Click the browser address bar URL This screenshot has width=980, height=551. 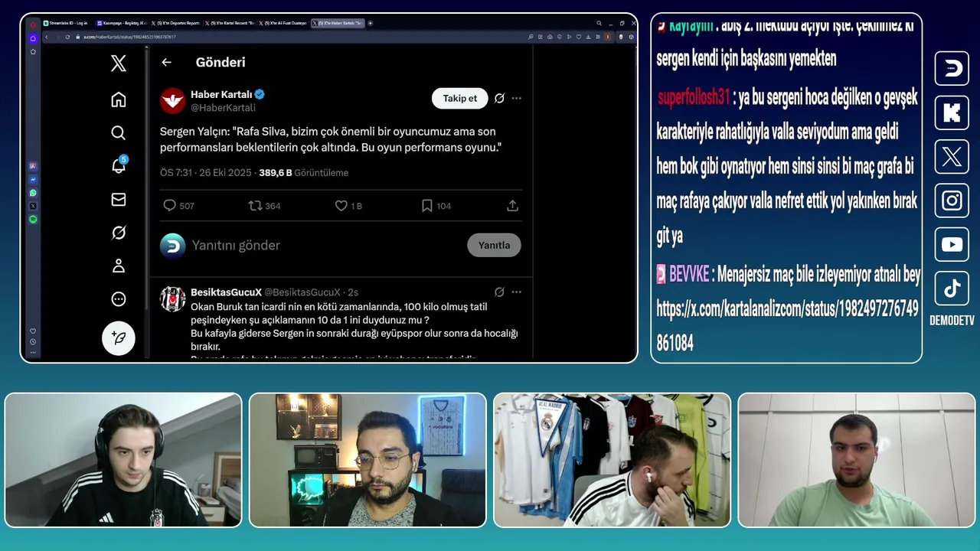[x=129, y=37]
